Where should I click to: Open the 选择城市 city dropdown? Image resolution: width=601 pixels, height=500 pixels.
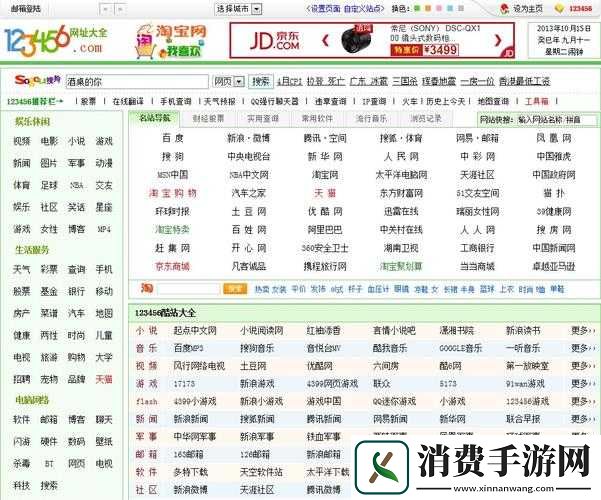click(x=238, y=8)
